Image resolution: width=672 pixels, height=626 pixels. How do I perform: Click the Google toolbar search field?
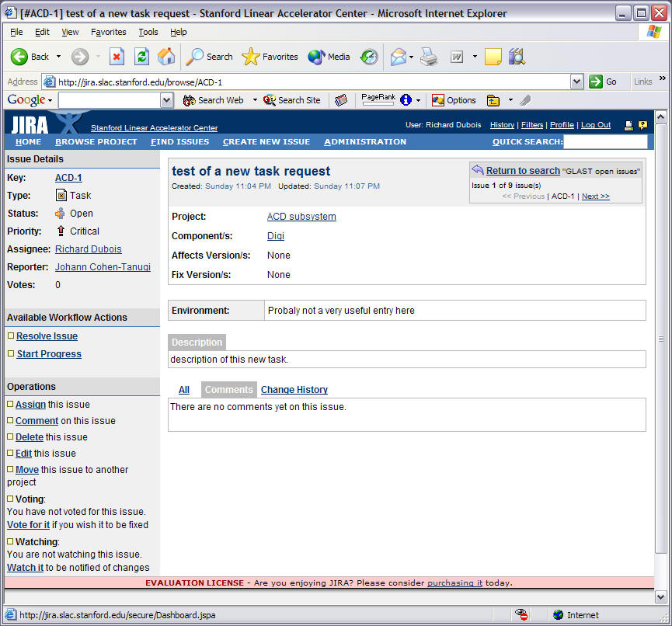110,100
